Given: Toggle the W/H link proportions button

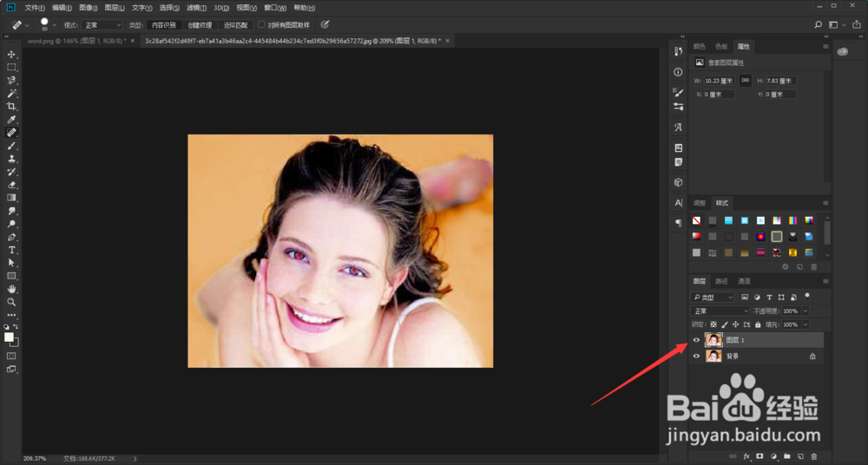Looking at the screenshot, I should 745,81.
